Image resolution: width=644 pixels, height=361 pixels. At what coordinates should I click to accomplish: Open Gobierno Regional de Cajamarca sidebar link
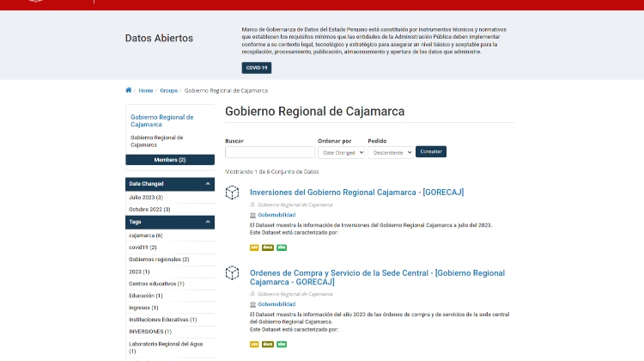coord(161,121)
